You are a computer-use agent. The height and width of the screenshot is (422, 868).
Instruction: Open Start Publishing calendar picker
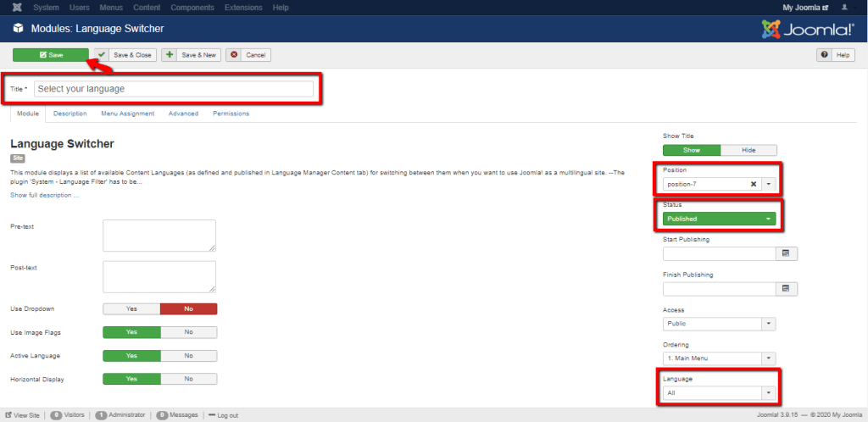tap(786, 254)
